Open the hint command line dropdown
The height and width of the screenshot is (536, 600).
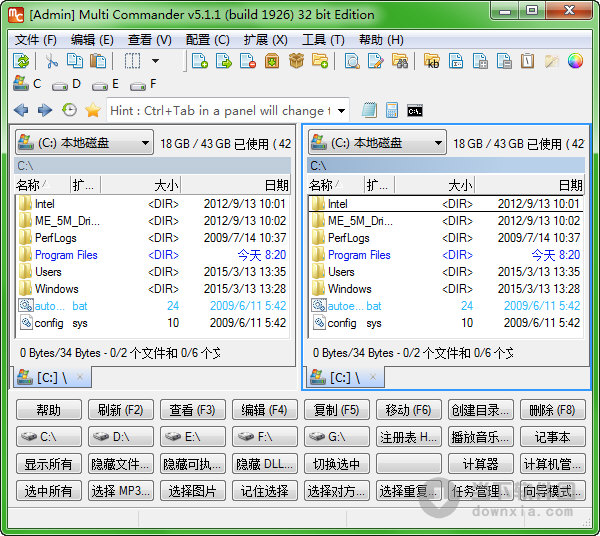pyautogui.click(x=341, y=111)
